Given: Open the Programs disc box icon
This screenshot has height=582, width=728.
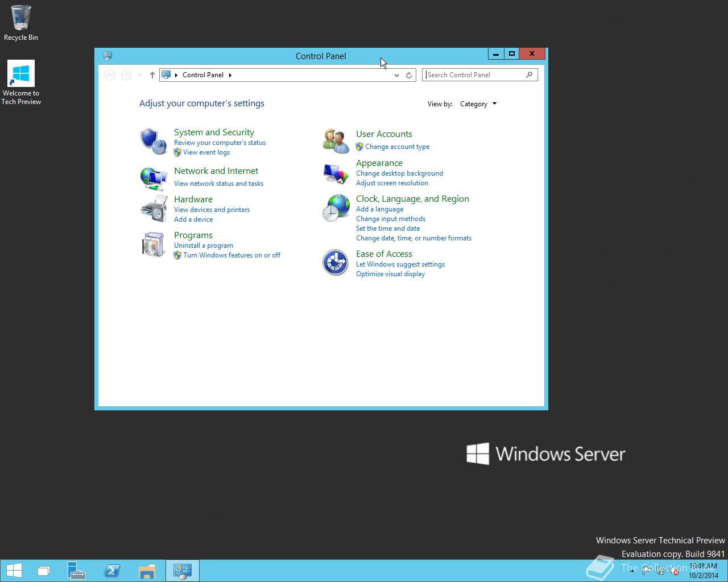Looking at the screenshot, I should pos(153,244).
